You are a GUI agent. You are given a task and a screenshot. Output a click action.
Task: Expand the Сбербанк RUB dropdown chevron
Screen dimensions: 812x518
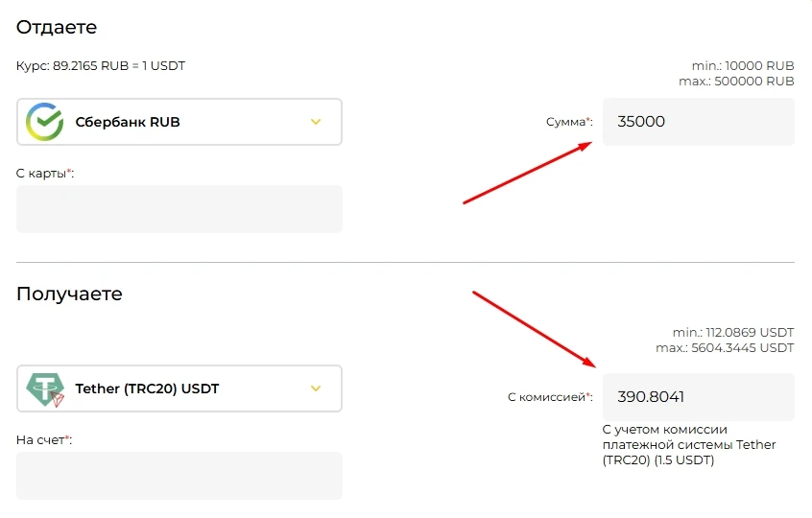coord(316,122)
